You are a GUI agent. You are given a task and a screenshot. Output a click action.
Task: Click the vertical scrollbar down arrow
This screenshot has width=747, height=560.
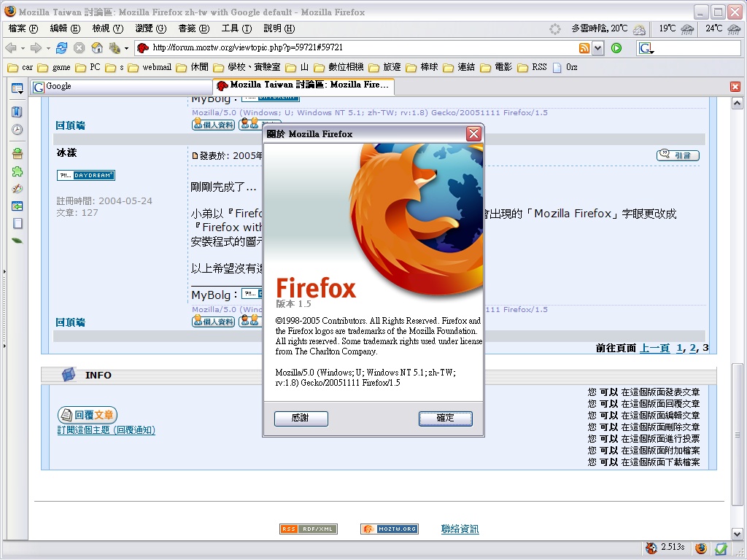[737, 534]
